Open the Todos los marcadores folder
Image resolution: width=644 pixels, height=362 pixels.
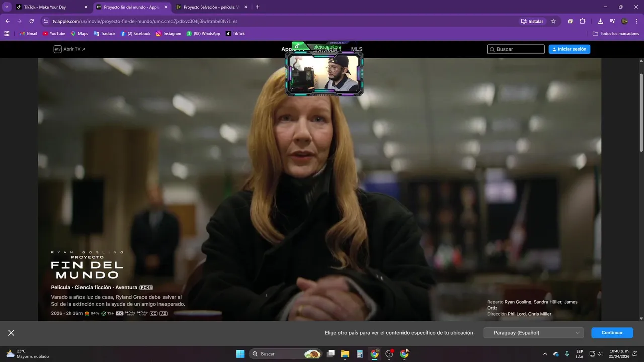coord(616,34)
